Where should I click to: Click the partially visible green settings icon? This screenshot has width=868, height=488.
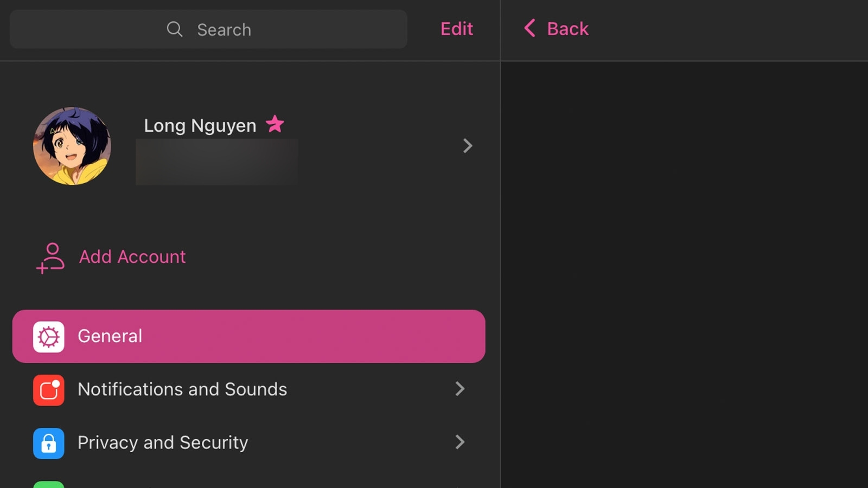tap(49, 485)
